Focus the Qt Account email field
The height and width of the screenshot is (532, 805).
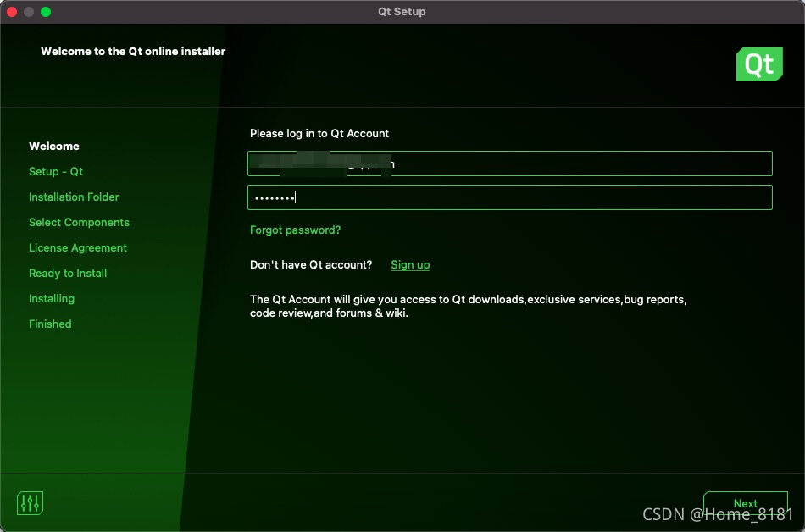point(510,163)
